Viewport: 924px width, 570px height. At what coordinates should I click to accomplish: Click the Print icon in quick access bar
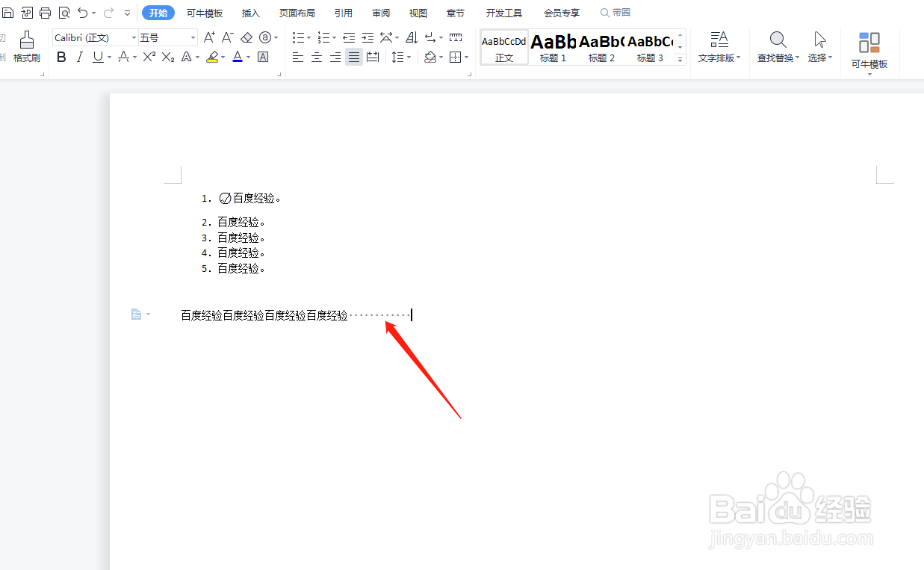[45, 13]
